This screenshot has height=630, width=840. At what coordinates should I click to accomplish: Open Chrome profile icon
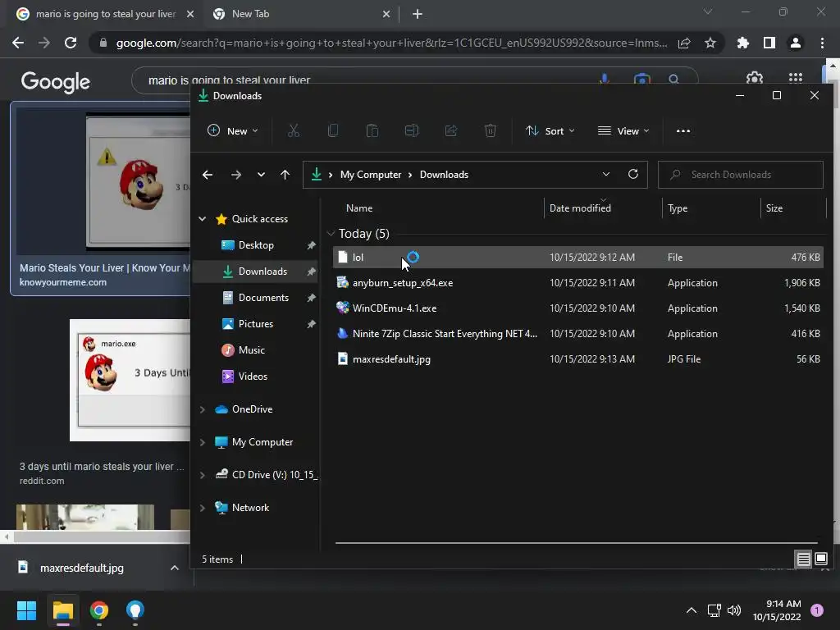tap(796, 43)
